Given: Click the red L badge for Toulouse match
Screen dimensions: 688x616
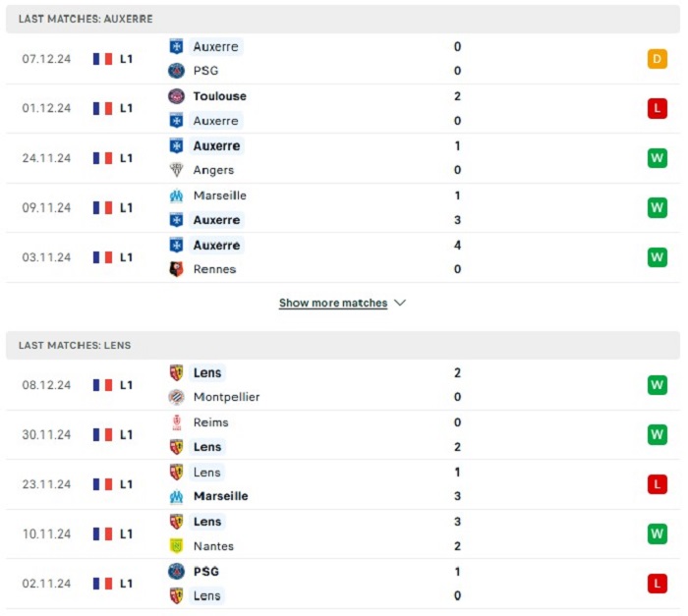Looking at the screenshot, I should pyautogui.click(x=657, y=108).
